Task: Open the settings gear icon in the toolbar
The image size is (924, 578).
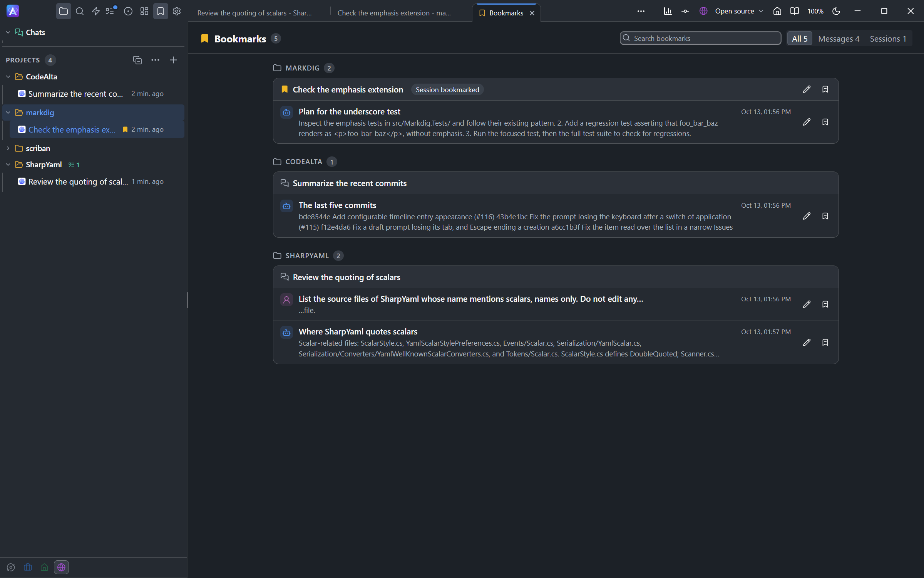Action: tap(177, 11)
